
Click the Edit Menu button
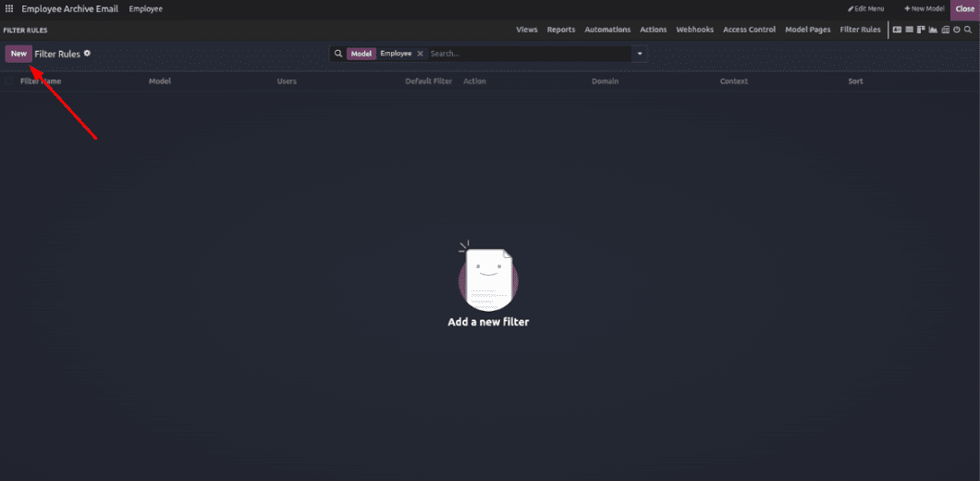point(865,8)
